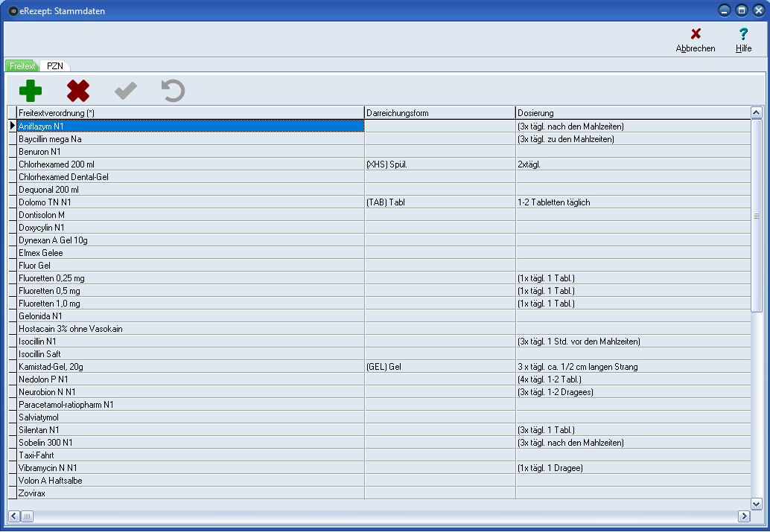Viewport: 770px width, 532px height.
Task: Click the horizontal scrollbar left arrow
Action: pyautogui.click(x=13, y=516)
